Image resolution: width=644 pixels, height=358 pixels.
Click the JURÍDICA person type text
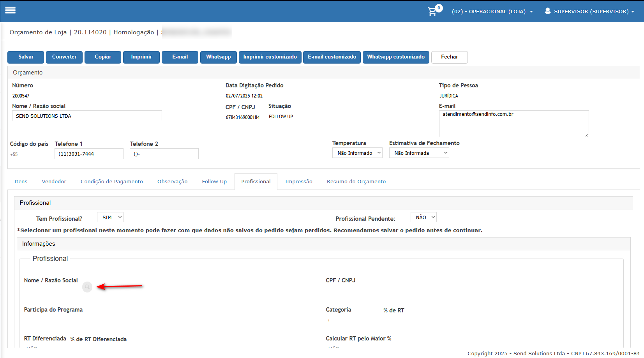click(x=449, y=96)
